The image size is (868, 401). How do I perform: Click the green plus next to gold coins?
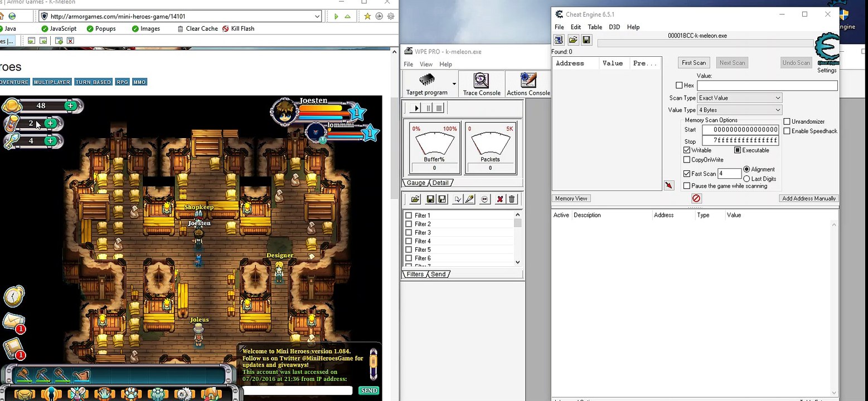coord(70,105)
